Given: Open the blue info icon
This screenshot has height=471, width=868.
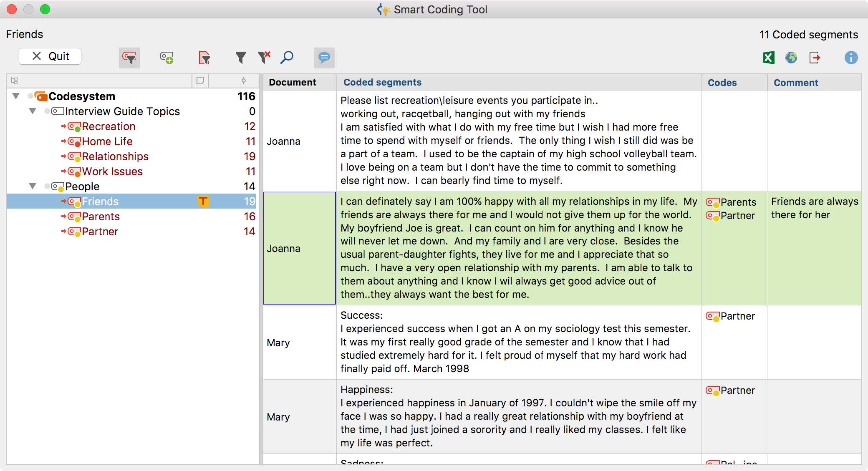Looking at the screenshot, I should tap(851, 58).
